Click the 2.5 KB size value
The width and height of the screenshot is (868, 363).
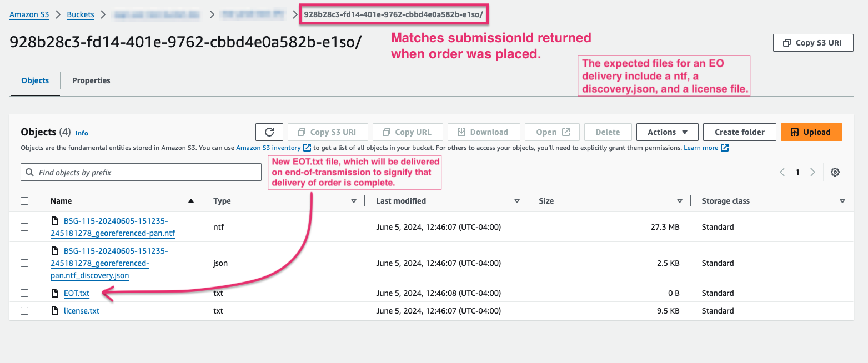coord(668,263)
